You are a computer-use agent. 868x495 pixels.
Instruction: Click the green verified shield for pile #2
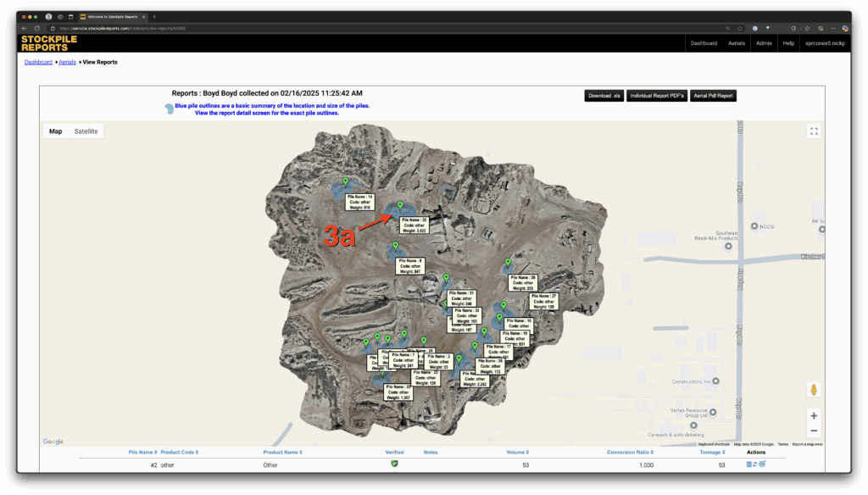(394, 464)
